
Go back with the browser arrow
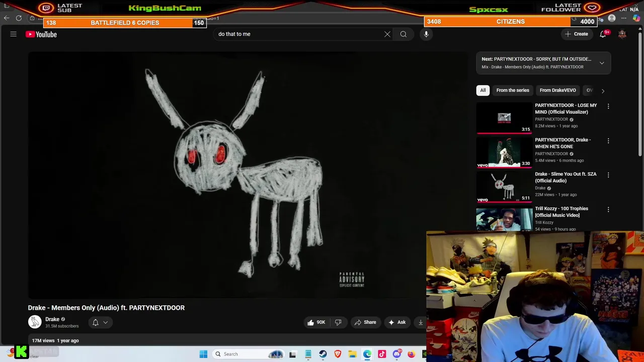click(7, 18)
